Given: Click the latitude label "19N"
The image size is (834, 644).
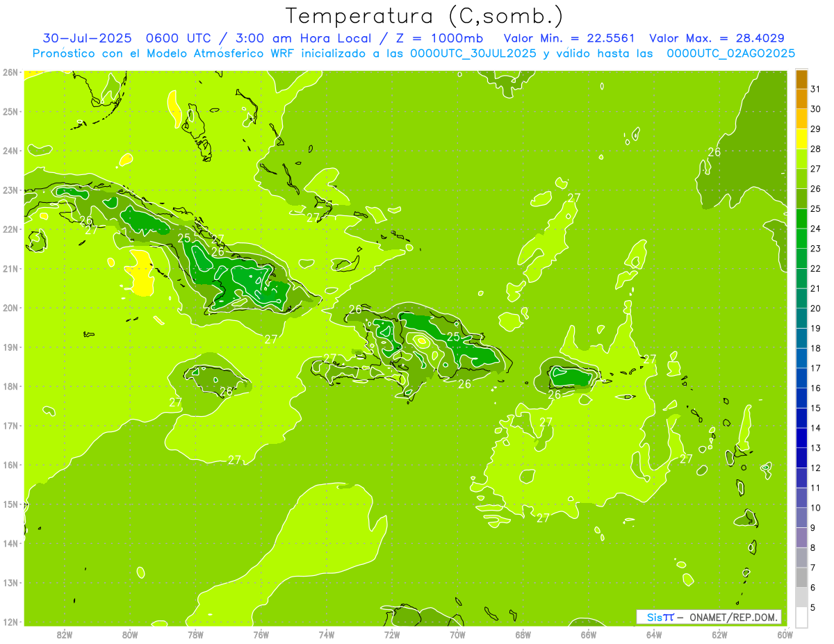Looking at the screenshot, I should coord(10,347).
